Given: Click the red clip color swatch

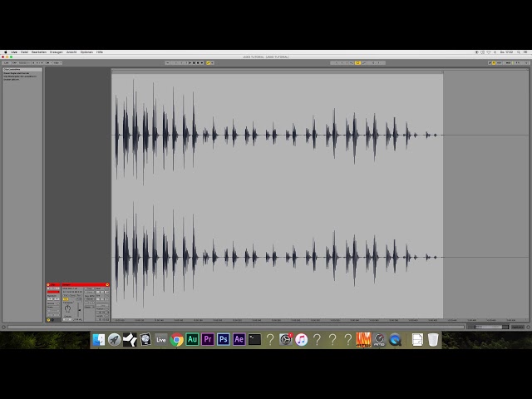Looking at the screenshot, I should (53, 292).
